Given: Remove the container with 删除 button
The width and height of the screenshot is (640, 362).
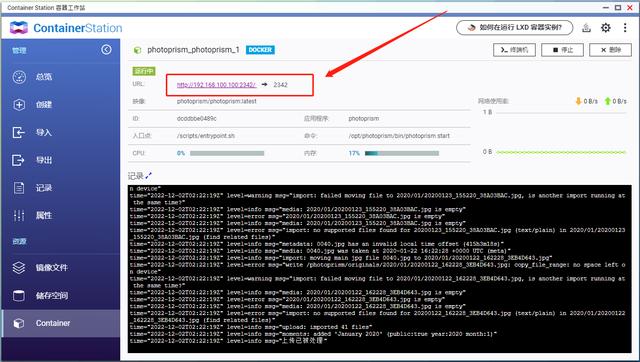Looking at the screenshot, I should tap(610, 50).
